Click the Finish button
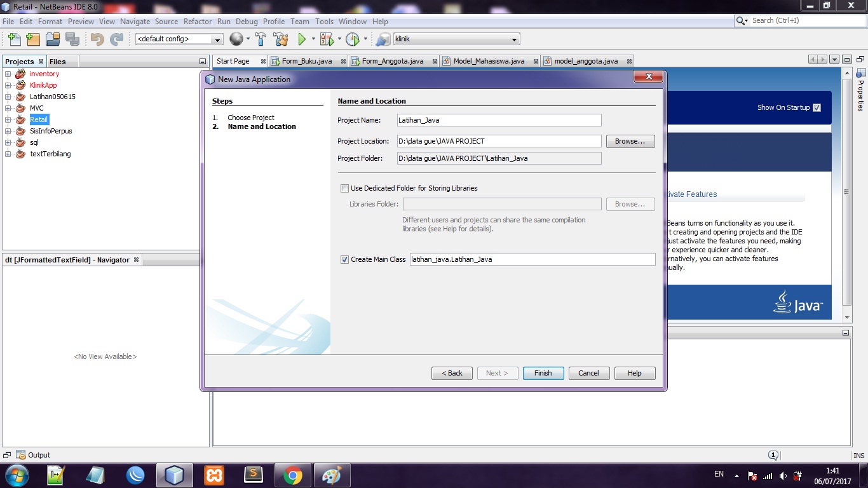The image size is (868, 488). click(x=543, y=373)
